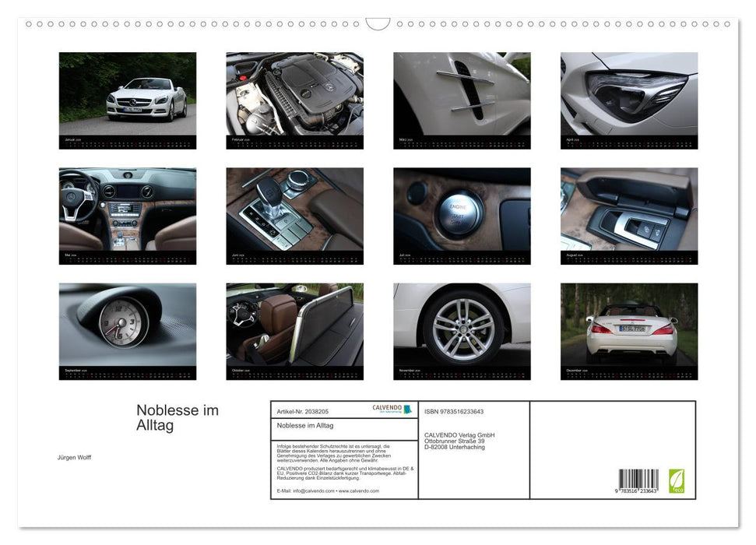Click the April headlight close-up image
This screenshot has width=756, height=545.
628,93
